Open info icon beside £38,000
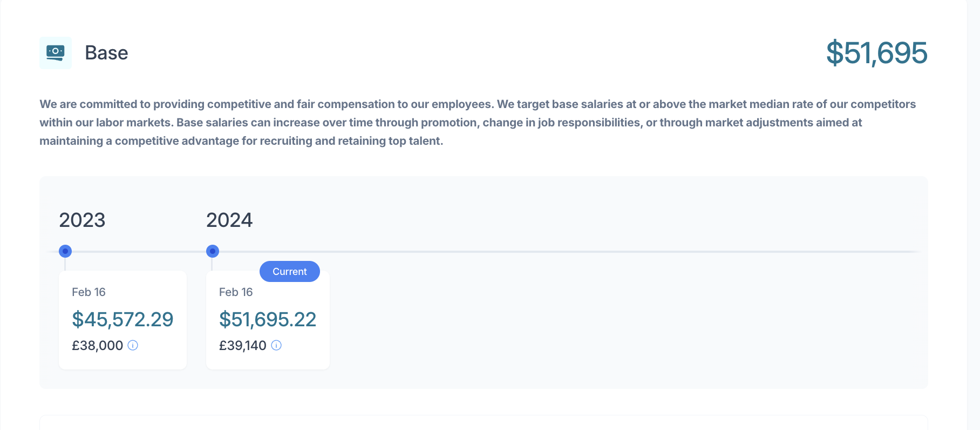The image size is (980, 430). (133, 345)
